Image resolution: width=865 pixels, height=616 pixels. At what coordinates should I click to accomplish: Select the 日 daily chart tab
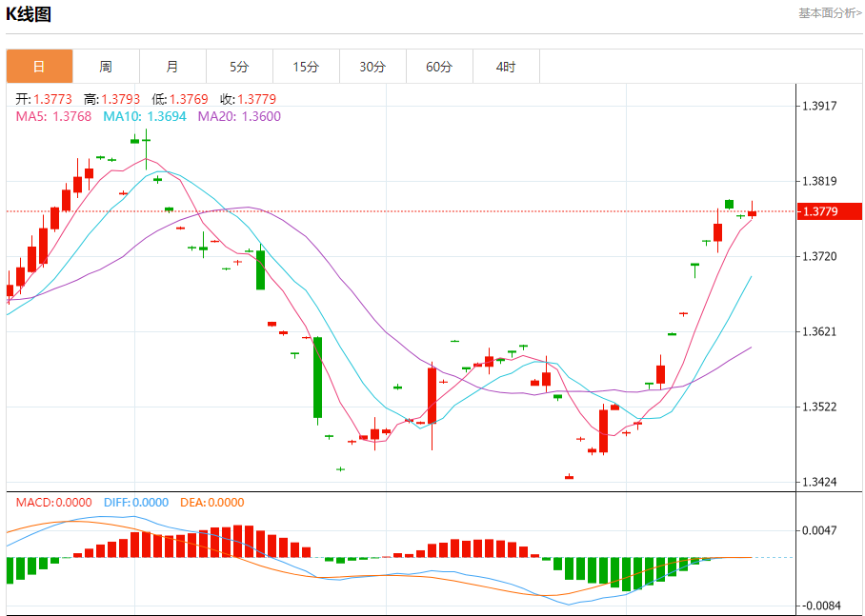coord(39,67)
